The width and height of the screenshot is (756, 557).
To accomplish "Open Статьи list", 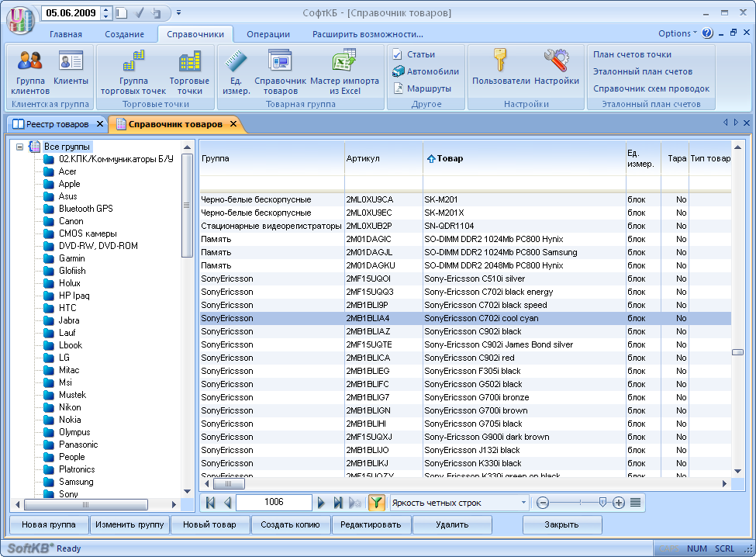I will tap(414, 54).
